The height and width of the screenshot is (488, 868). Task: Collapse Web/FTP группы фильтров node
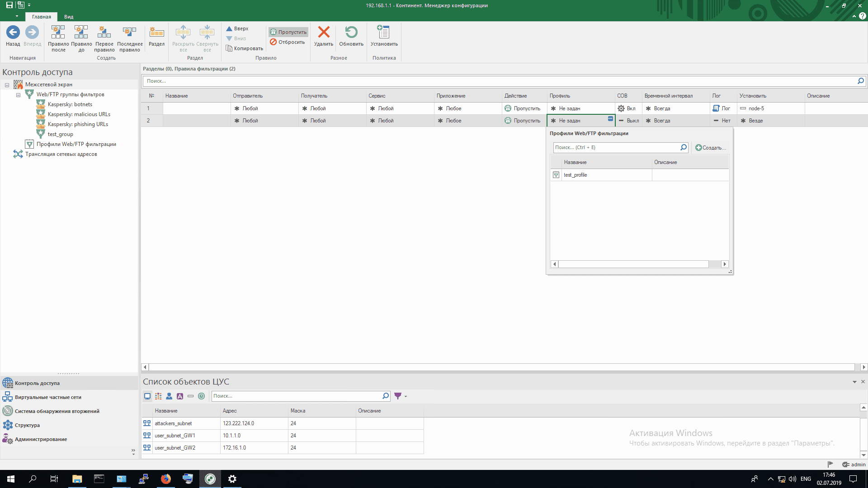click(x=19, y=95)
